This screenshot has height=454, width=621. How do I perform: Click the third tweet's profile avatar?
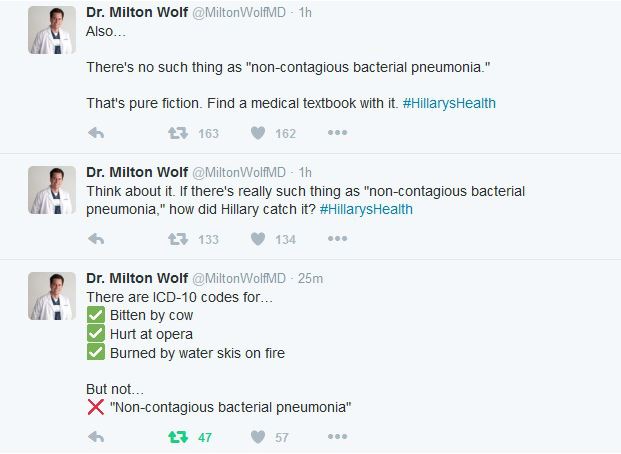[52, 295]
